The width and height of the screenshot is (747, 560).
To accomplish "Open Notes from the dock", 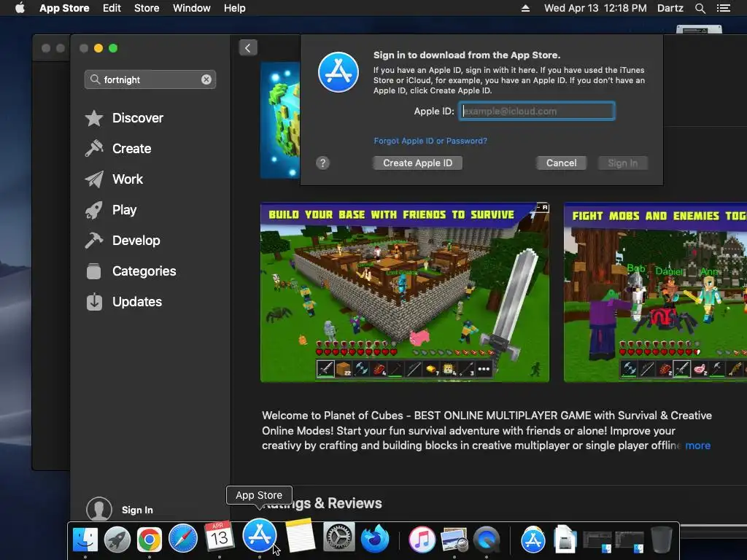I will tap(300, 536).
